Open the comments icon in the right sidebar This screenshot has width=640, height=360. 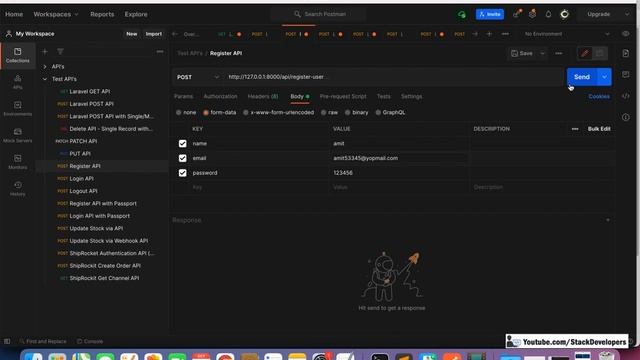[x=626, y=74]
